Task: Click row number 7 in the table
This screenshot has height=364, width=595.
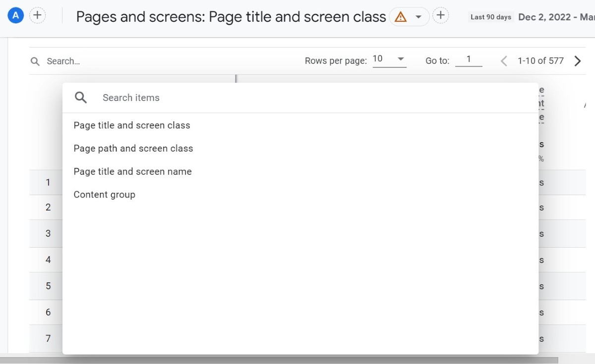Action: coord(48,338)
